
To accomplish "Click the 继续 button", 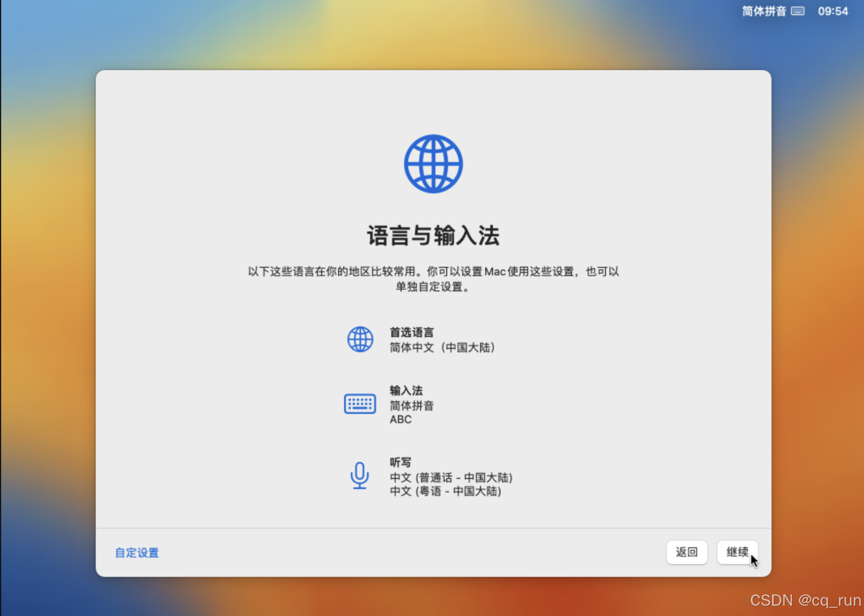I will [737, 552].
